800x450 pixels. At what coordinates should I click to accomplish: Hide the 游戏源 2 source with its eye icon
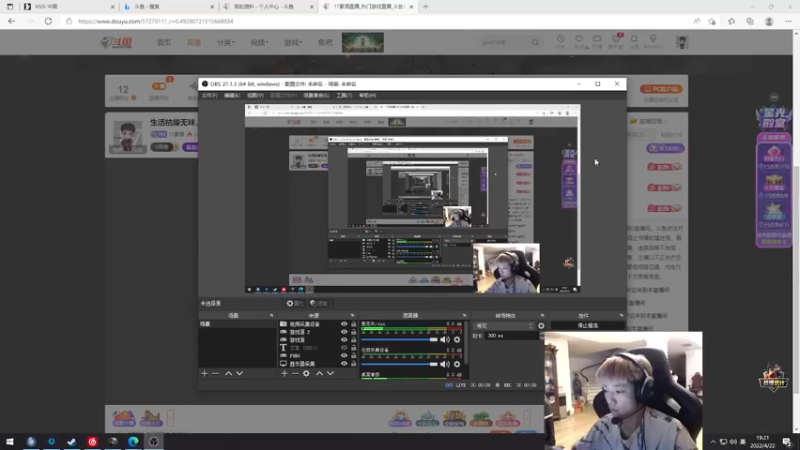344,332
